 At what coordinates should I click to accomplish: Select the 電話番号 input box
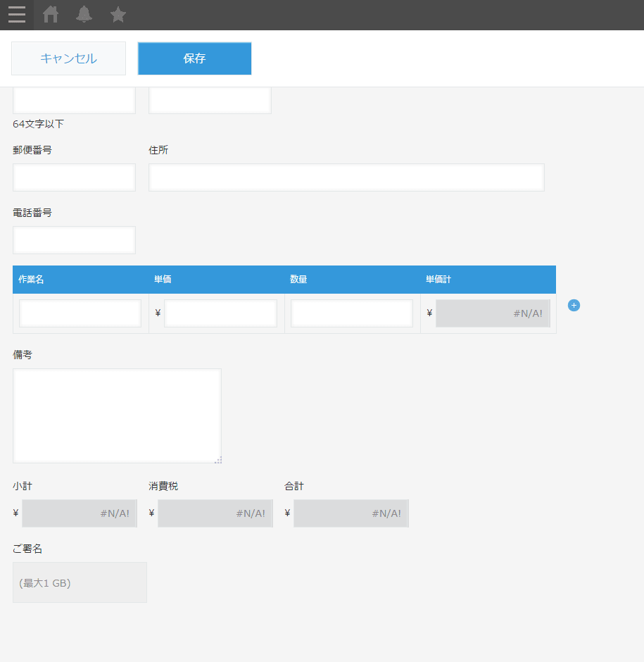(x=74, y=240)
